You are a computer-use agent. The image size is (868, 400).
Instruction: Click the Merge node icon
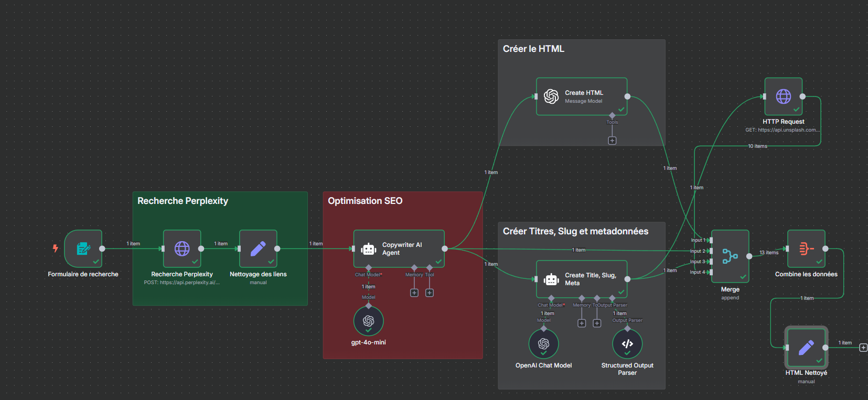[x=730, y=256]
